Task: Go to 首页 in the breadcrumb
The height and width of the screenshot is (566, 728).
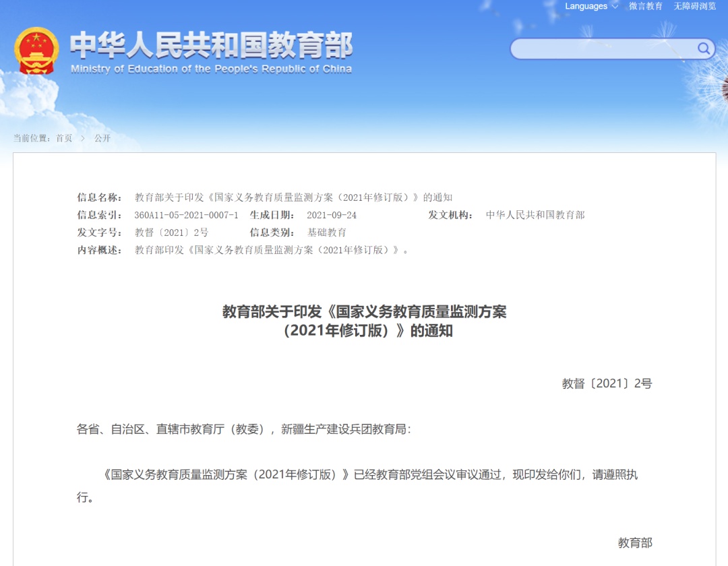Action: pos(64,137)
